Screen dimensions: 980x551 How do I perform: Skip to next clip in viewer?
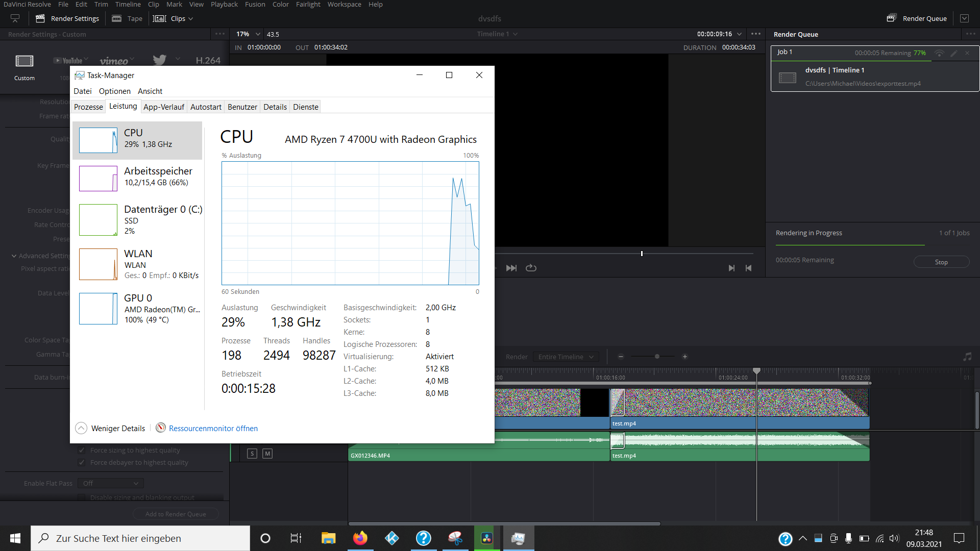tap(511, 268)
